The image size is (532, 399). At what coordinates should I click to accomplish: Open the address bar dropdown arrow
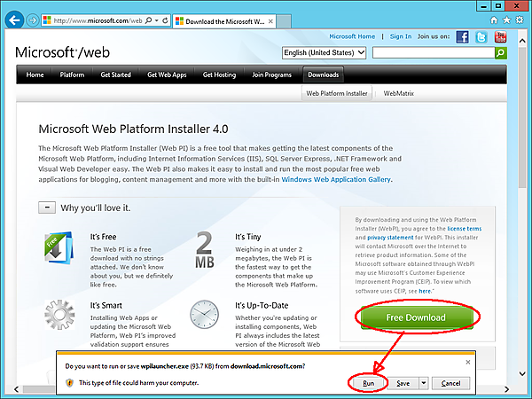click(x=157, y=20)
